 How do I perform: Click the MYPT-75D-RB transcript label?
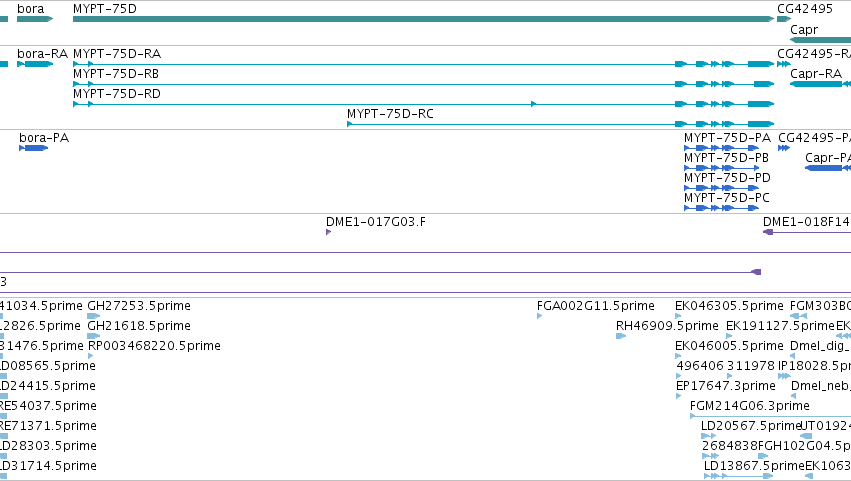coord(116,74)
